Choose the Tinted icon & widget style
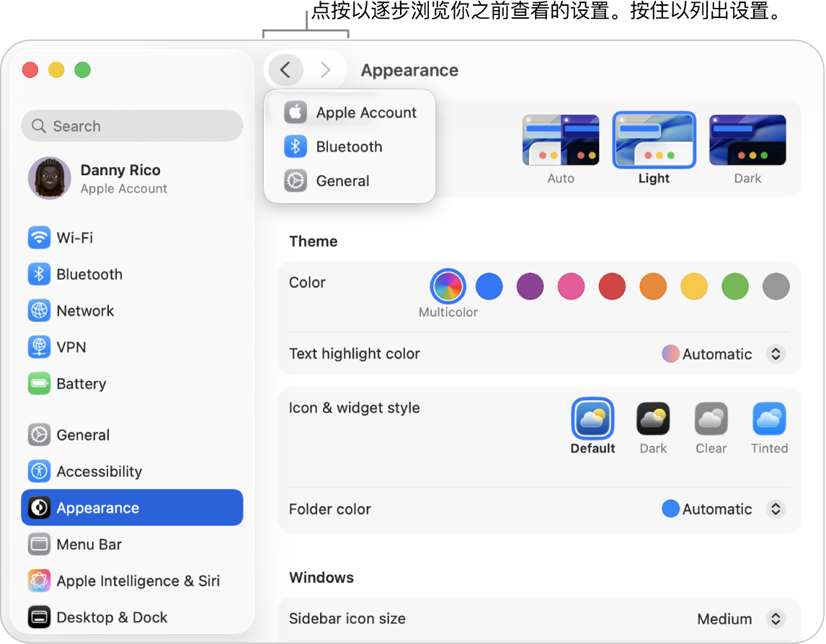826x644 pixels. [x=769, y=419]
